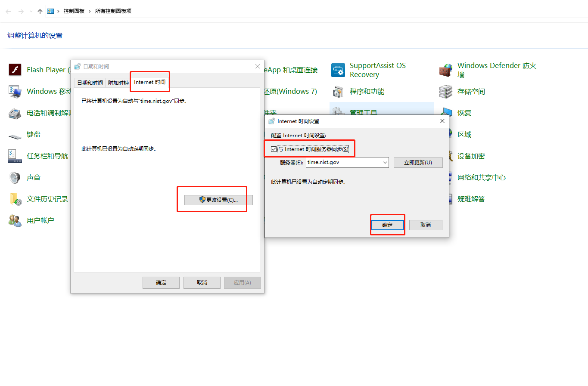Switch to the 日期和时间 tab
588x386 pixels.
(x=90, y=83)
